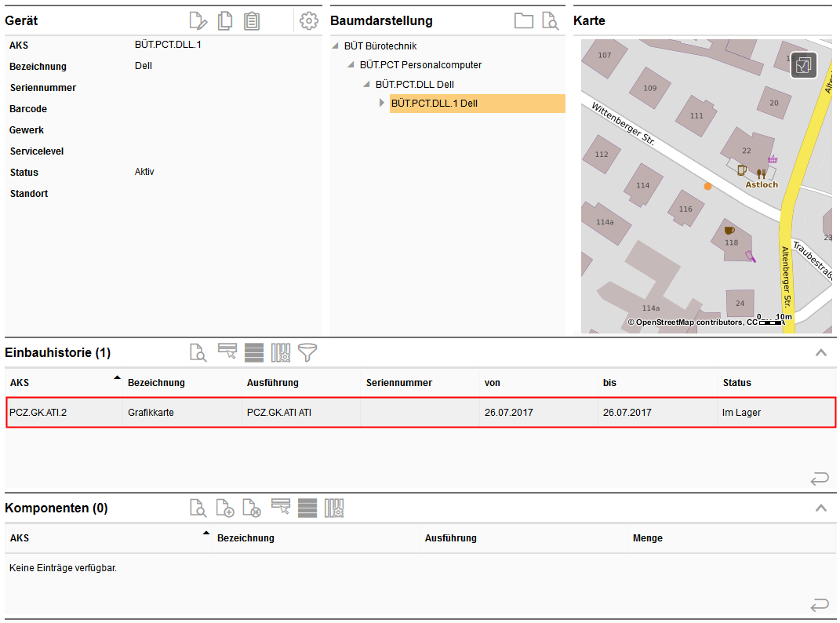The height and width of the screenshot is (623, 840).
Task: Collapse the BÜT Bürotechnik tree node
Action: pos(336,46)
